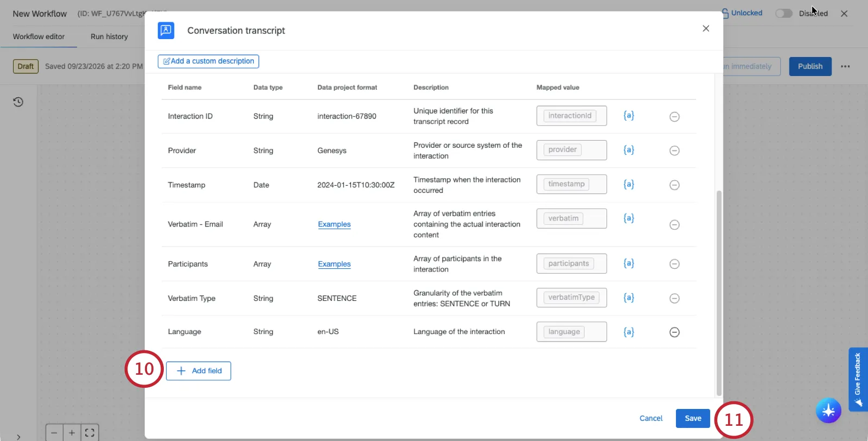Expand the collapsed left side panel
Viewport: 868px width, 441px height.
(18, 437)
